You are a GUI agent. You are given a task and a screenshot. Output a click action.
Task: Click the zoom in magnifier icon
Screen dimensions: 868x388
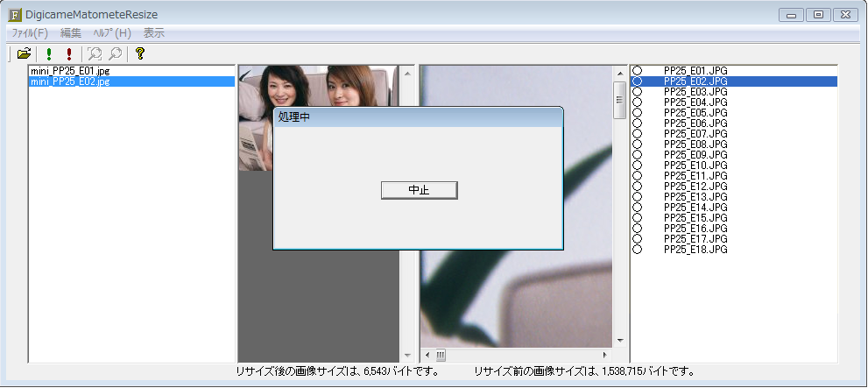click(95, 53)
